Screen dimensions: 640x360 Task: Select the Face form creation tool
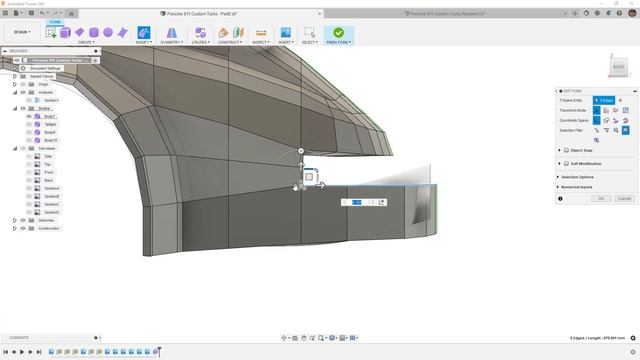pyautogui.click(x=122, y=33)
